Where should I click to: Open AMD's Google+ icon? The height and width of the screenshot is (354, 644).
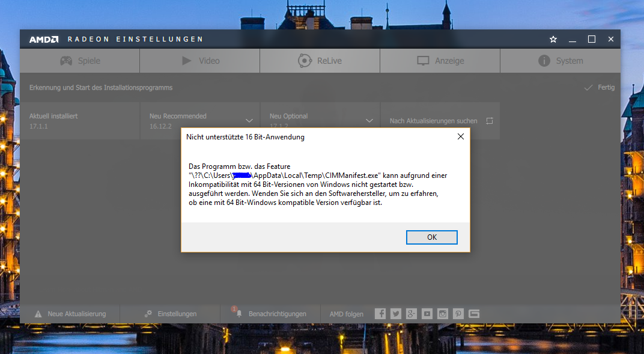coord(412,314)
